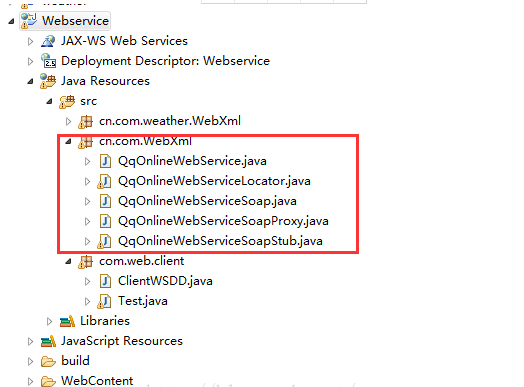Viewport: 524px width, 387px height.
Task: Collapse the src folder node
Action: pyautogui.click(x=49, y=101)
